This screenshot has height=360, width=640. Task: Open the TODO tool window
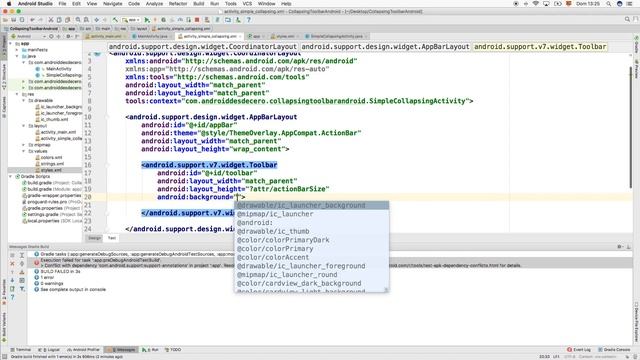[x=173, y=350]
